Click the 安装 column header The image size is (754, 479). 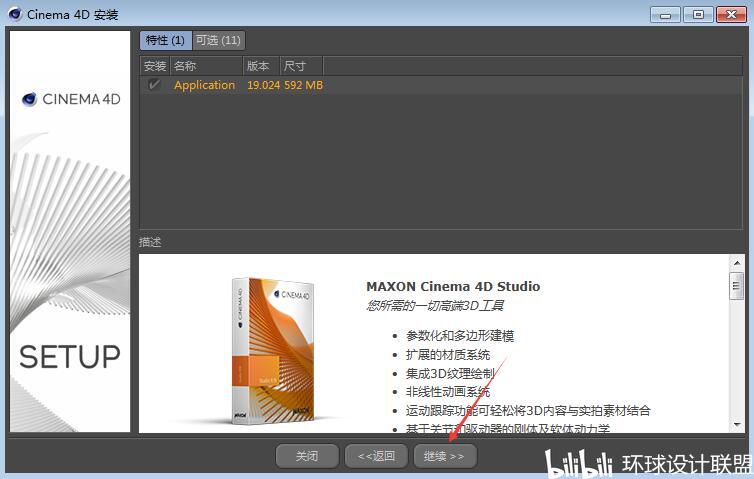(x=155, y=66)
